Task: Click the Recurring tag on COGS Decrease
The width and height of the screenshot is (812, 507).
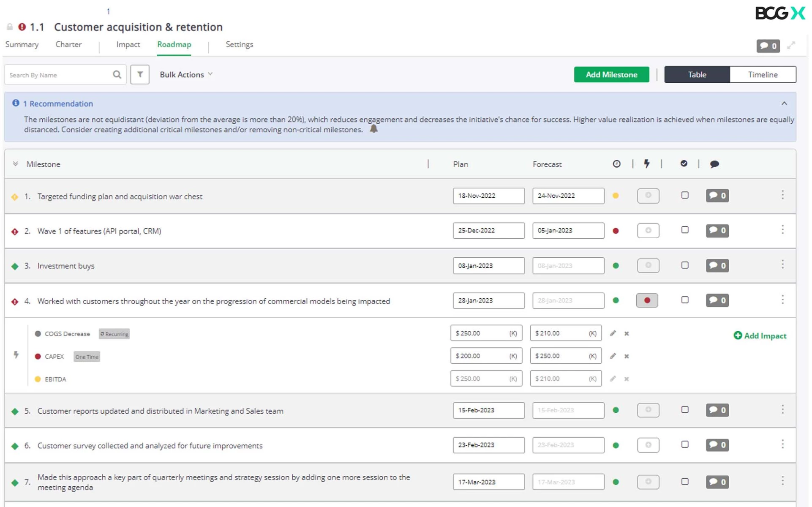Action: 114,334
